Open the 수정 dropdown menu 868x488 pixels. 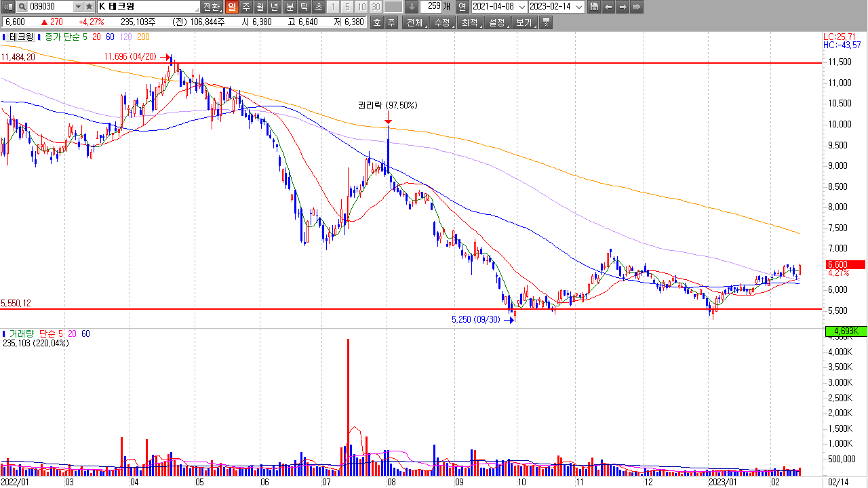coord(443,22)
